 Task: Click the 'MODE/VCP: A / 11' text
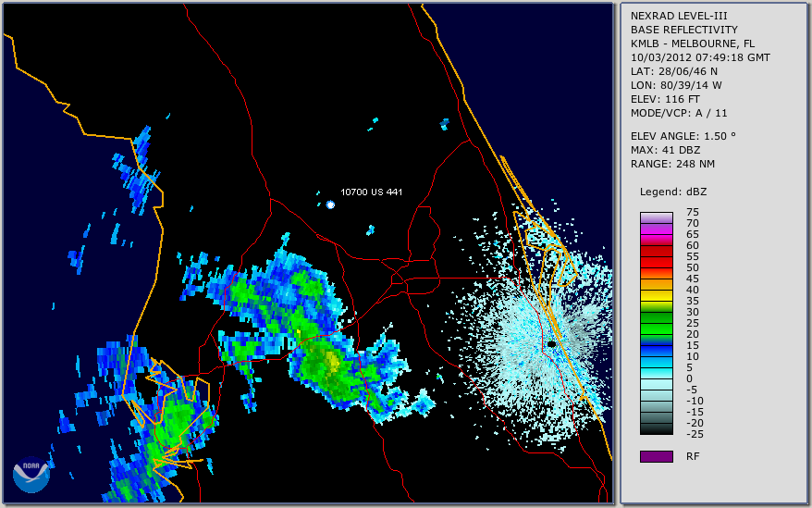pos(679,113)
